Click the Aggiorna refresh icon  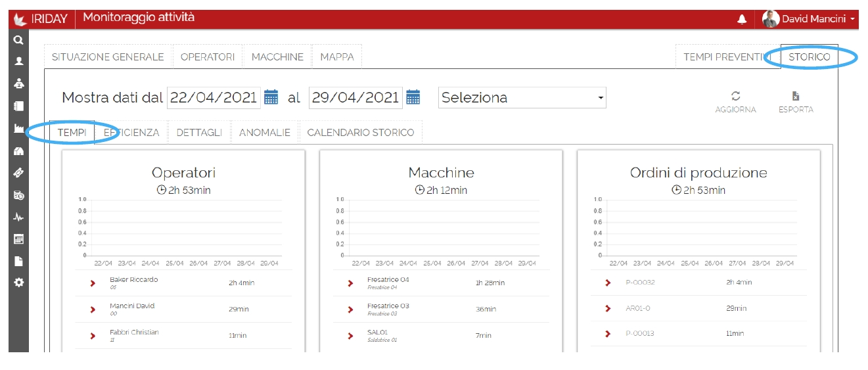click(735, 97)
